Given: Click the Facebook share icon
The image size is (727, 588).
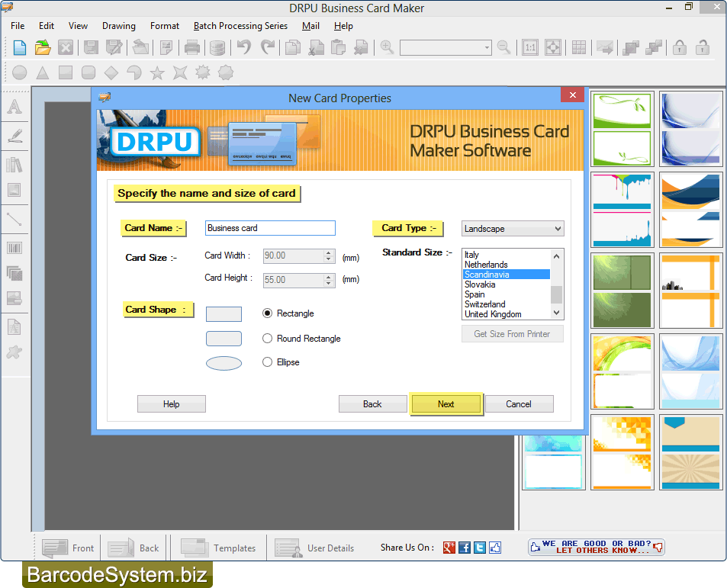Looking at the screenshot, I should [464, 548].
